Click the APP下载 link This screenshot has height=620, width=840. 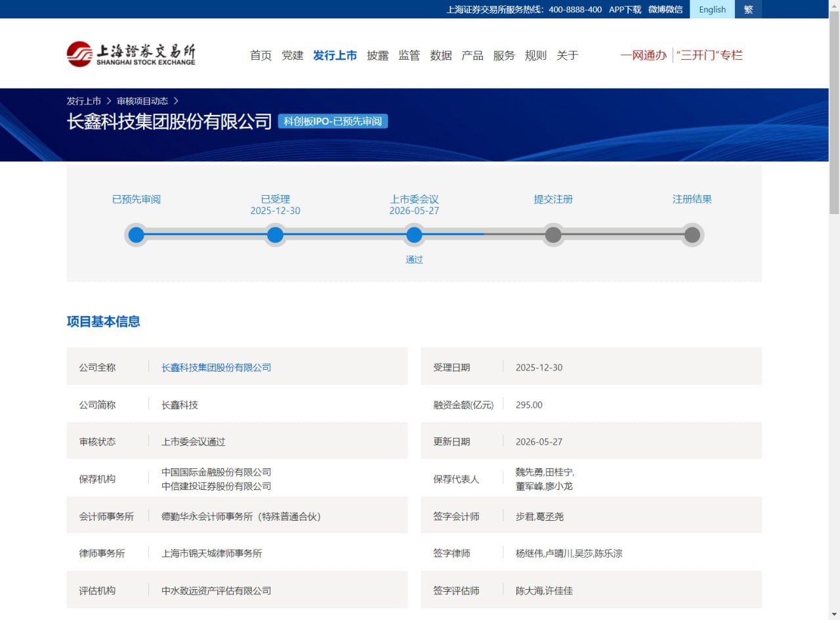tap(625, 9)
